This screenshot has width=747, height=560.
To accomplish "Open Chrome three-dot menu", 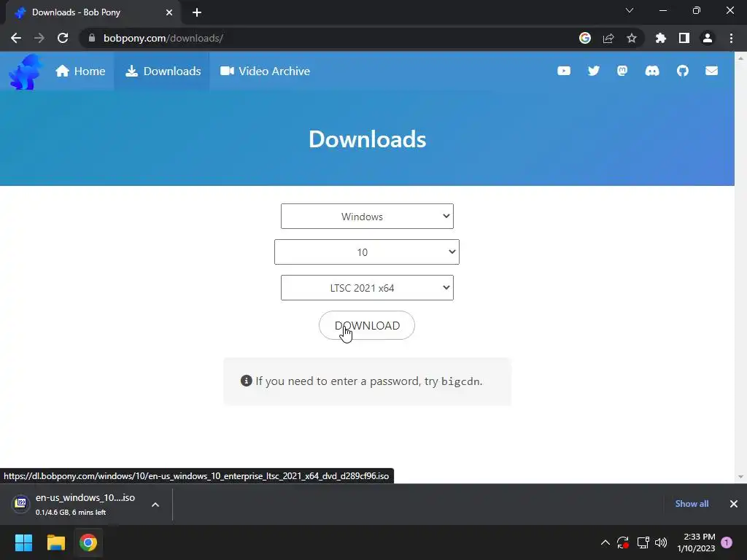I will coord(731,38).
